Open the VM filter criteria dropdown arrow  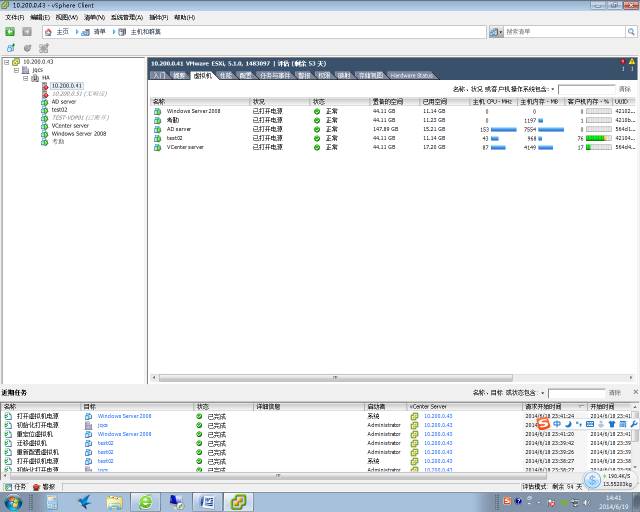click(553, 89)
